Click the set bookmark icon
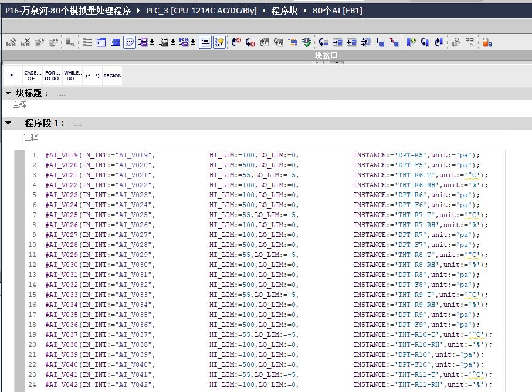The height and width of the screenshot is (392, 532). [x=411, y=42]
